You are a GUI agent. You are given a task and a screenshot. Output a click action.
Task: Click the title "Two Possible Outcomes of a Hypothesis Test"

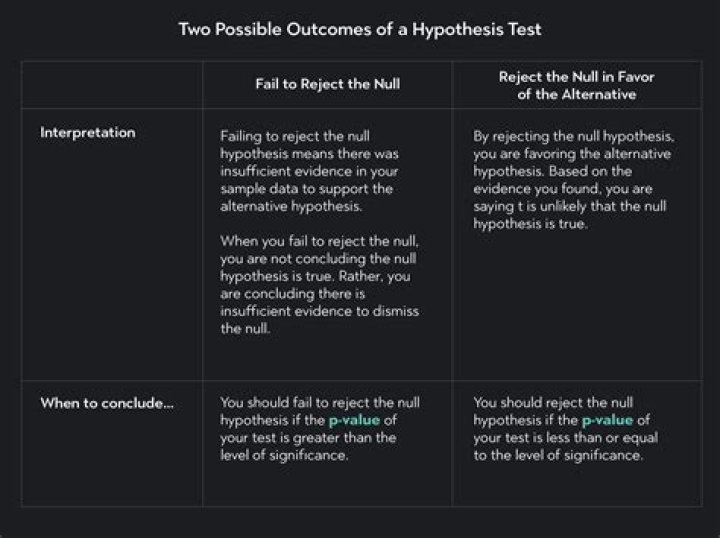coord(360,28)
